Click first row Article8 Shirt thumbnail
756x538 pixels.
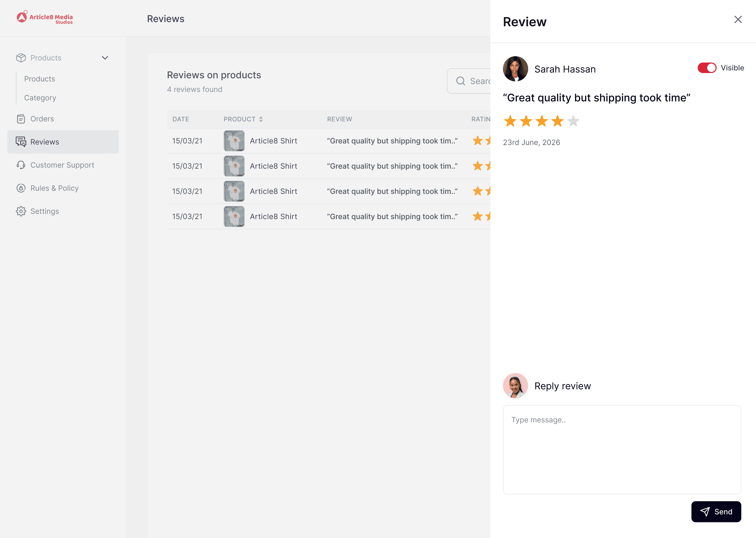pos(234,141)
